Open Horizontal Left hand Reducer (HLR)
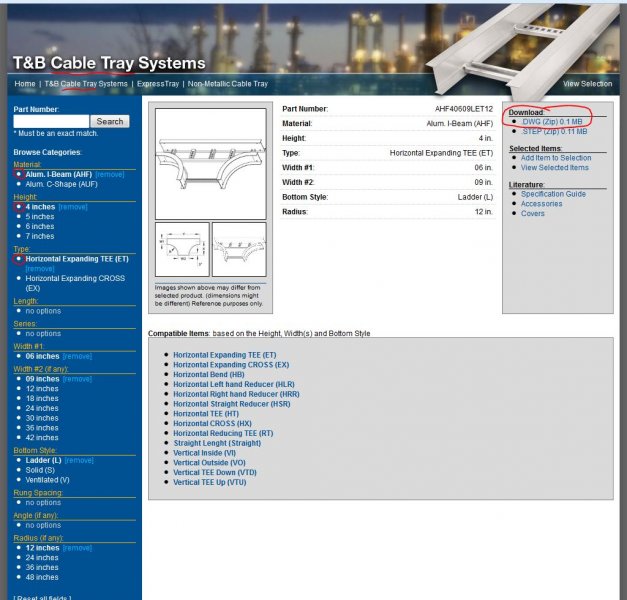Image resolution: width=627 pixels, height=600 pixels. tap(234, 384)
